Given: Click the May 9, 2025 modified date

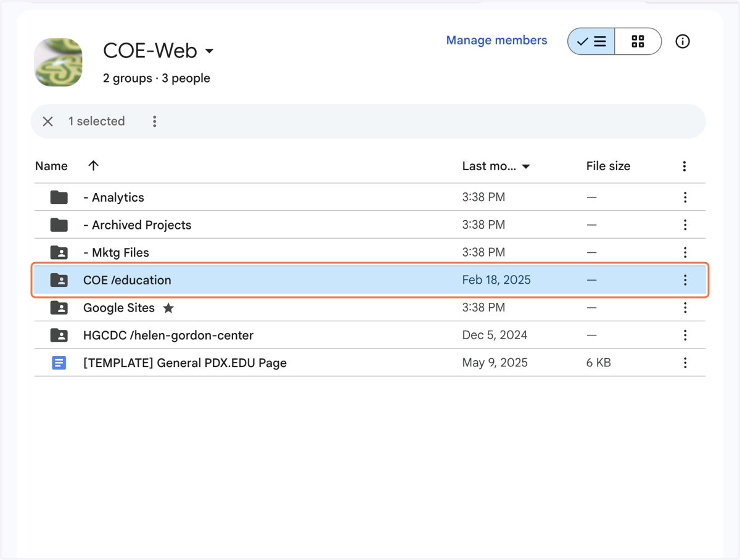Looking at the screenshot, I should (495, 363).
